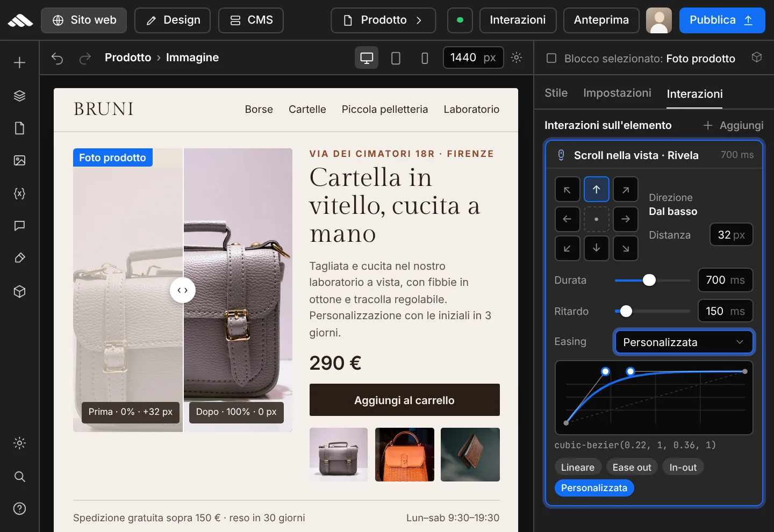Open the layers panel in left sidebar
The width and height of the screenshot is (774, 532).
coord(19,96)
